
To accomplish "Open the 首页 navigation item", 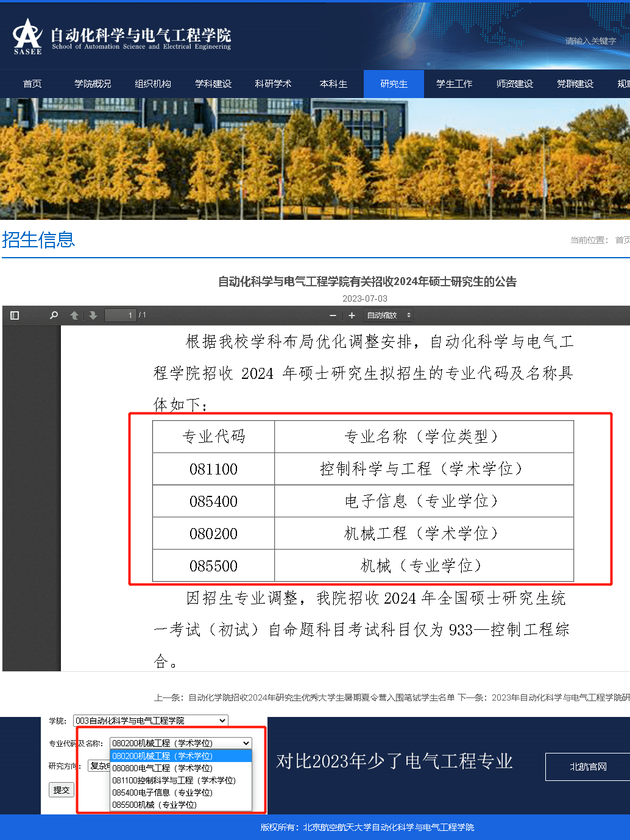I will point(32,84).
